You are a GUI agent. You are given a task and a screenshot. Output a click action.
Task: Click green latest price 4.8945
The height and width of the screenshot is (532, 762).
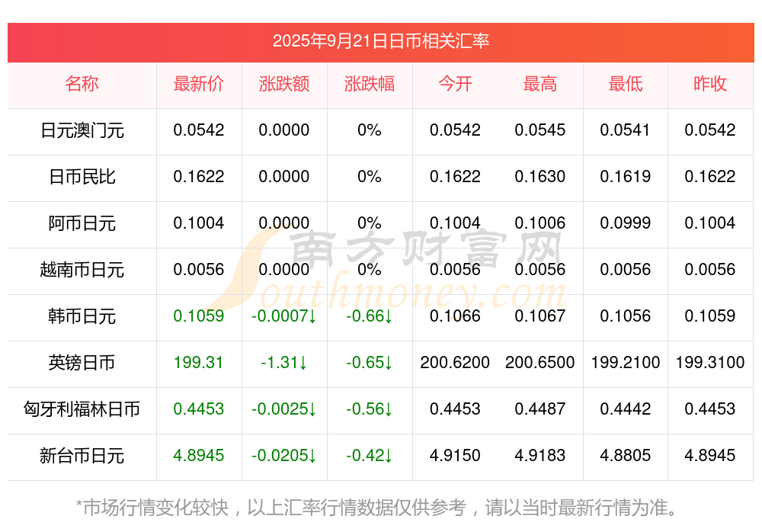[199, 455]
